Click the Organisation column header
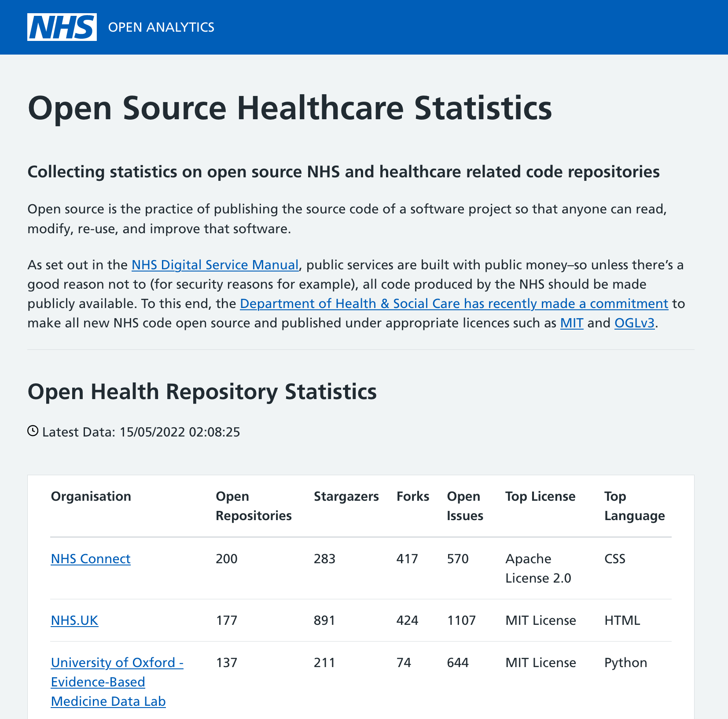Screen dimensions: 728x719 [x=91, y=496]
